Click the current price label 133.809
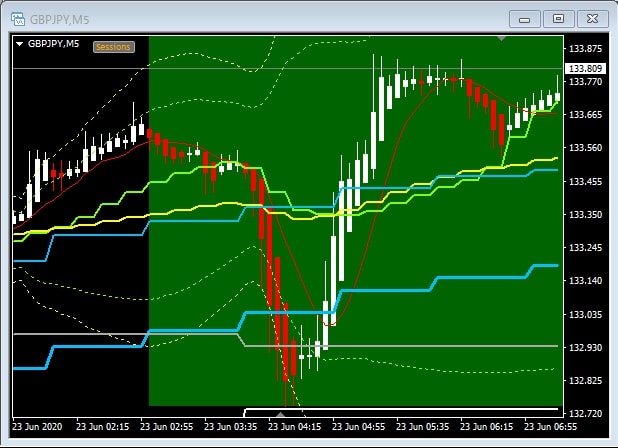The width and height of the screenshot is (618, 448). [585, 68]
